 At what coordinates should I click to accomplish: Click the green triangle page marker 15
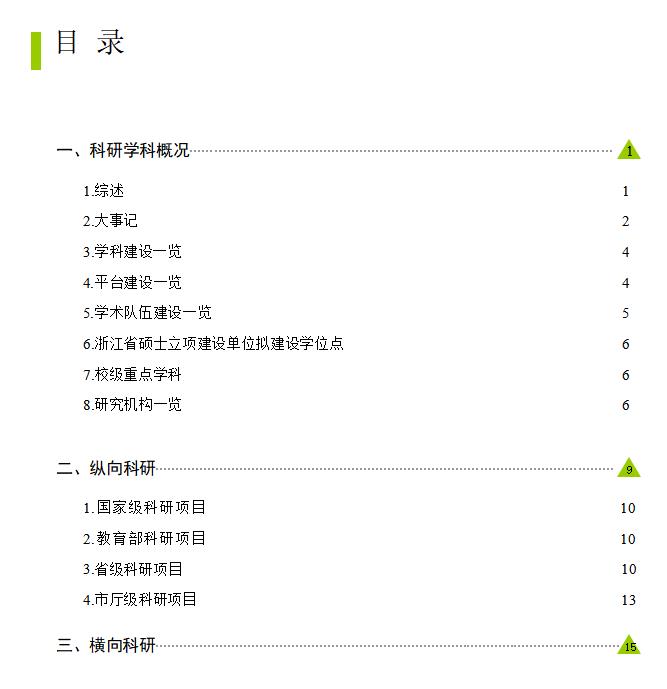click(x=629, y=646)
